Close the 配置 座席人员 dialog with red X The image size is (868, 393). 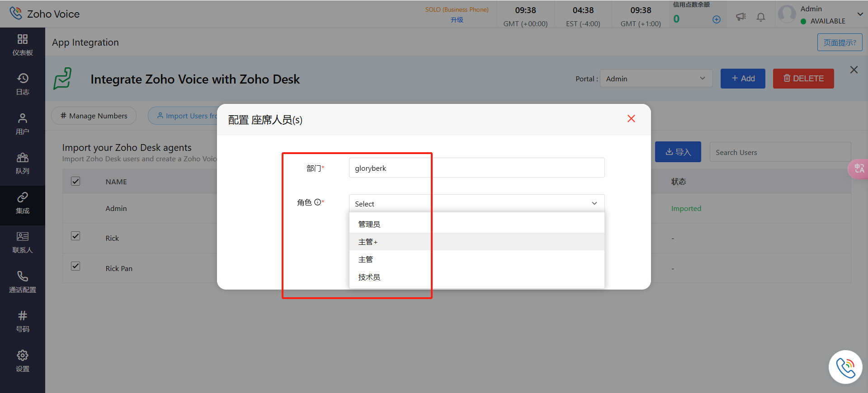(x=631, y=118)
